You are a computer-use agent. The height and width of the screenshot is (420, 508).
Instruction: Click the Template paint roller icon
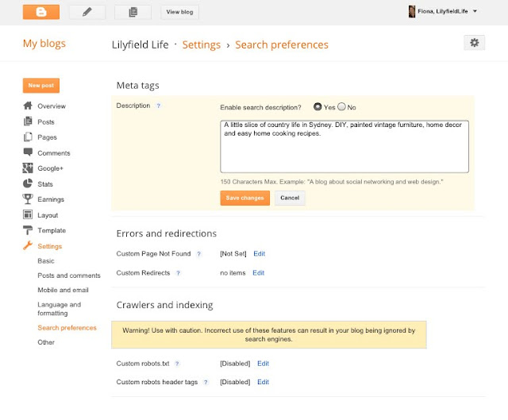coord(29,230)
